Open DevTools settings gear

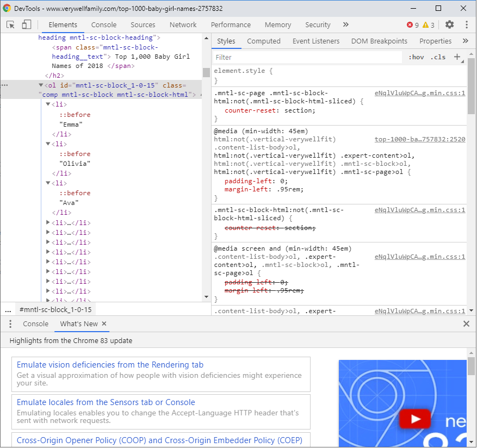coord(450,24)
